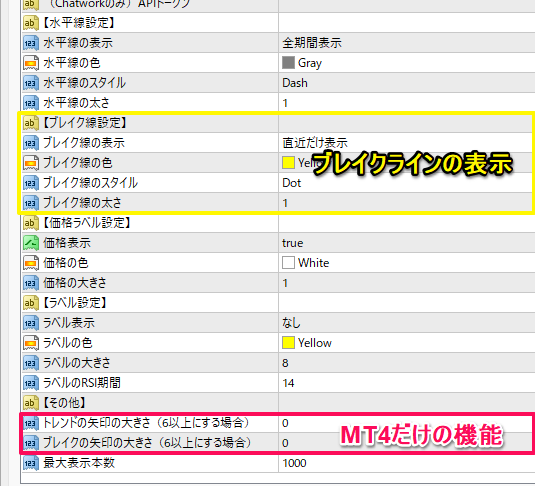Edit the ラベルのRSI期間 value 14
535x486 pixels.
288,383
